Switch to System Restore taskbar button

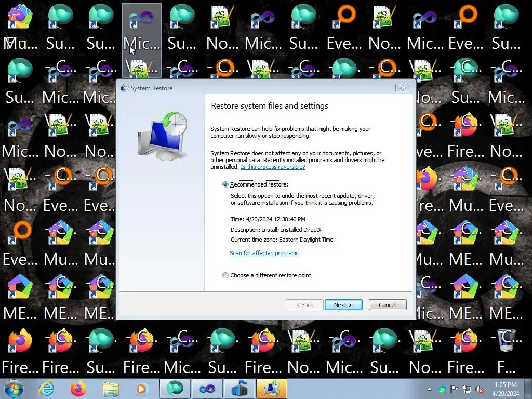click(x=271, y=389)
